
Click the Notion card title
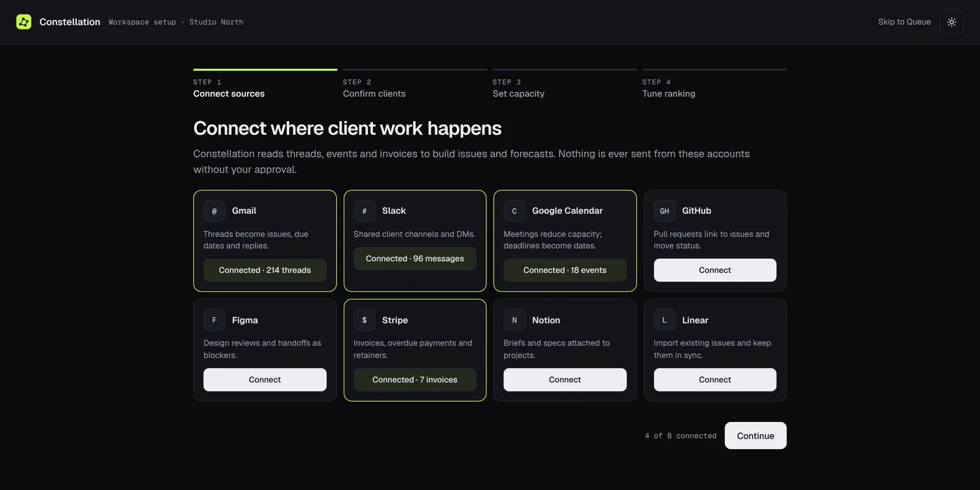tap(546, 320)
